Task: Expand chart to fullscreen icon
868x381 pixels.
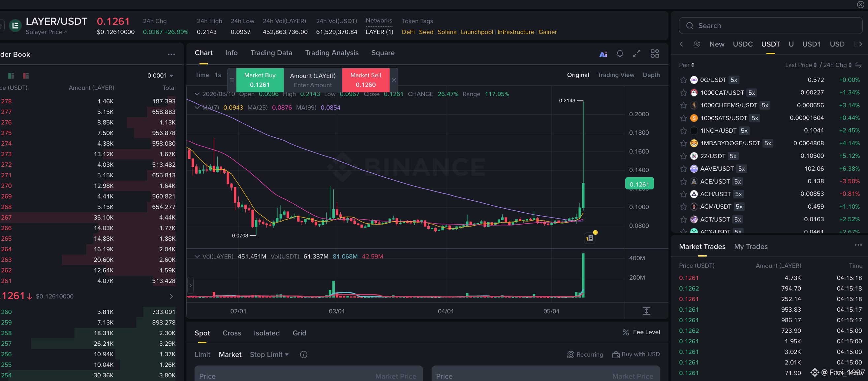Action: [x=636, y=54]
